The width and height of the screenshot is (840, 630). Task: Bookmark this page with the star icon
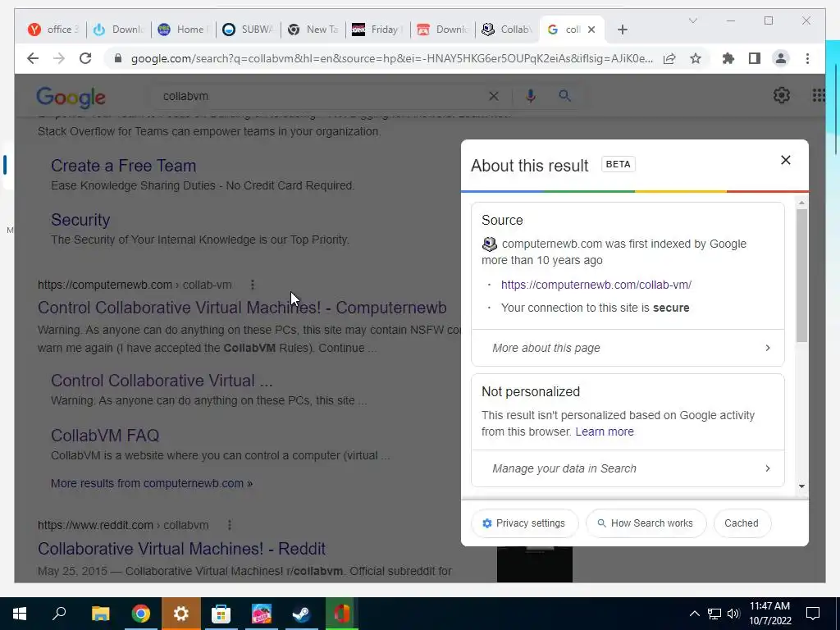(696, 58)
